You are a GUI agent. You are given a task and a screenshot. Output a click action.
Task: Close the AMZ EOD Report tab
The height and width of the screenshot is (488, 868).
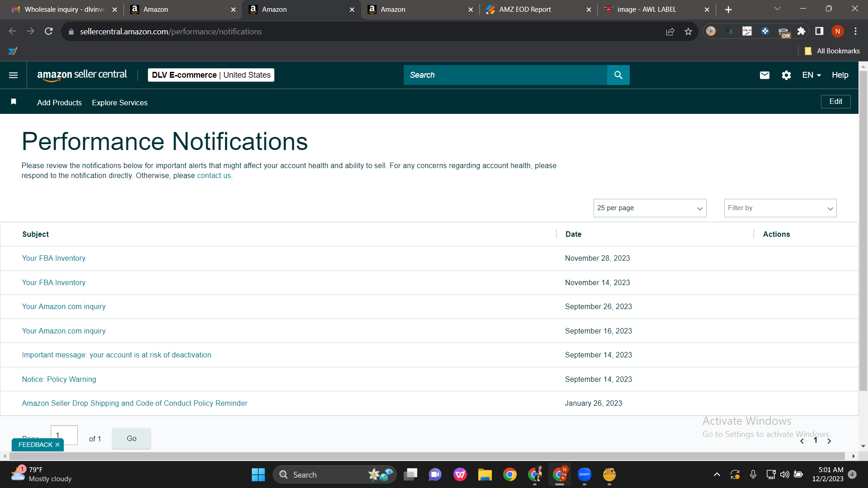point(589,9)
